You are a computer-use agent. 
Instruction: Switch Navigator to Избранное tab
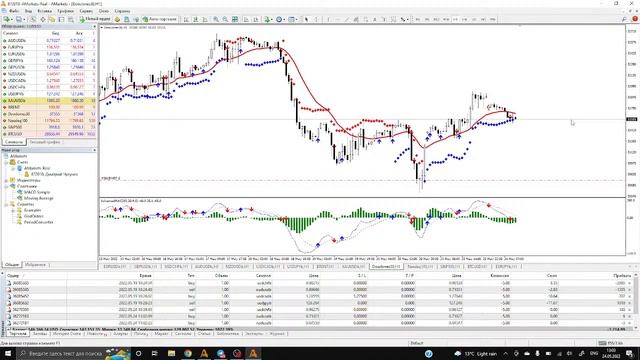[36, 264]
